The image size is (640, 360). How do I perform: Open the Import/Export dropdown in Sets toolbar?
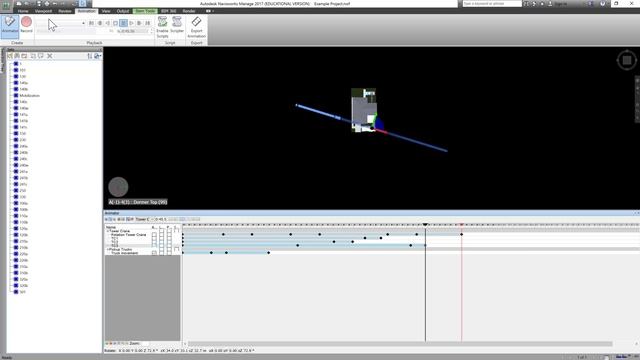point(98,56)
